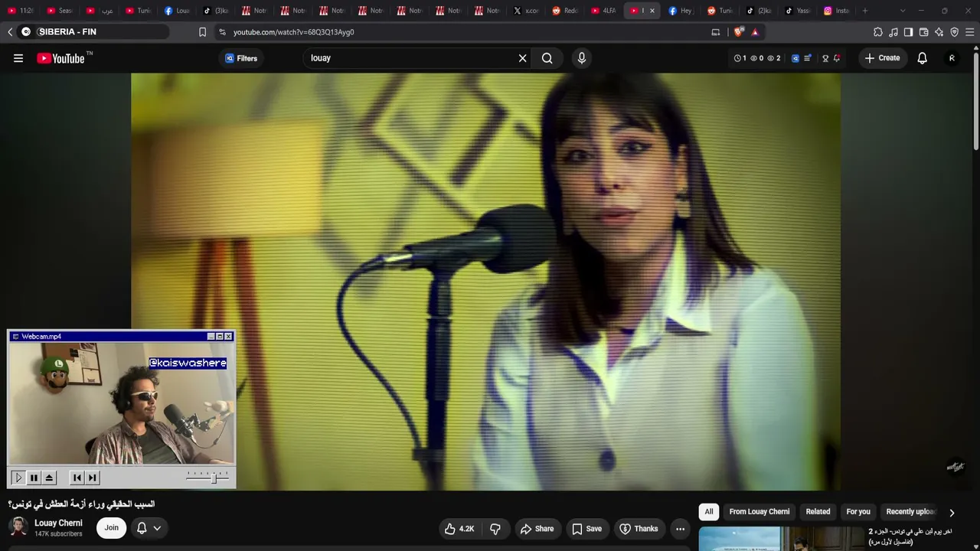Click the eye counter showing 2
The height and width of the screenshot is (551, 980).
coord(774,58)
